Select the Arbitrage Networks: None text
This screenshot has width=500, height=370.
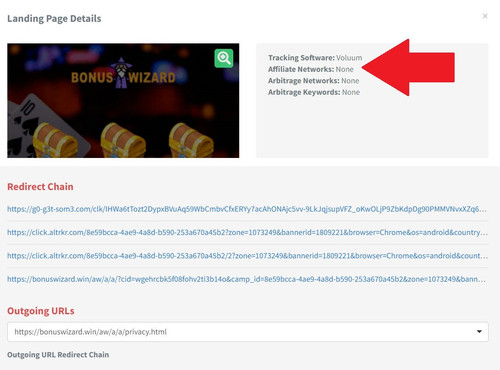coord(314,81)
